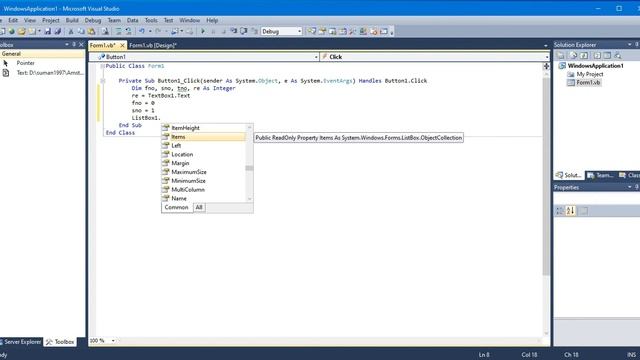Click the General group header in Toolbox
Viewport: 640px width, 360px height.
coord(42,53)
